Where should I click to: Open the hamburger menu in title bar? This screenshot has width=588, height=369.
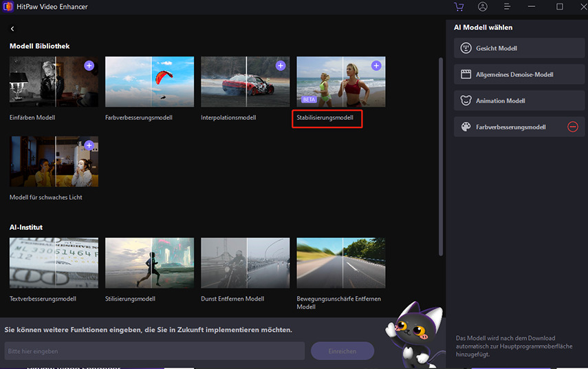pyautogui.click(x=507, y=7)
